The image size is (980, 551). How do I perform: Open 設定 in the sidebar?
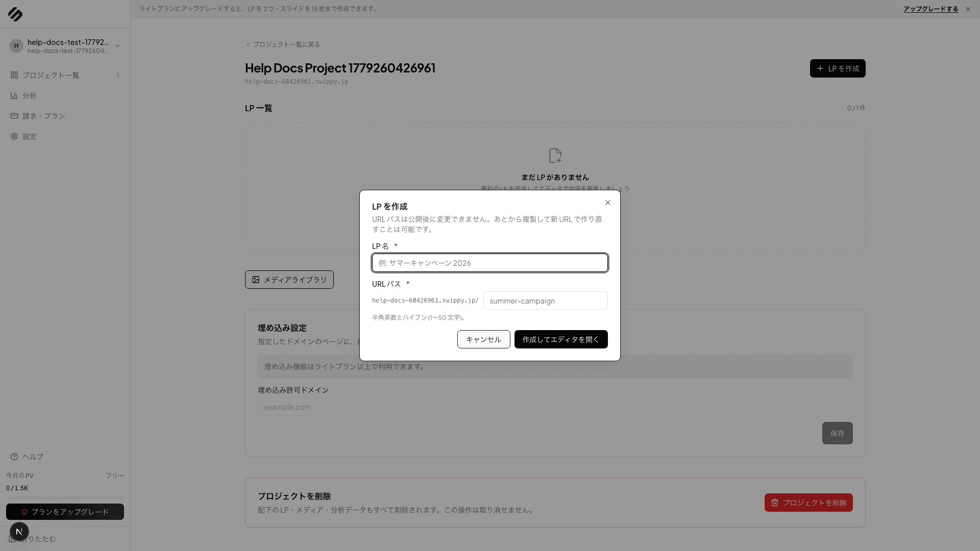coord(65,136)
